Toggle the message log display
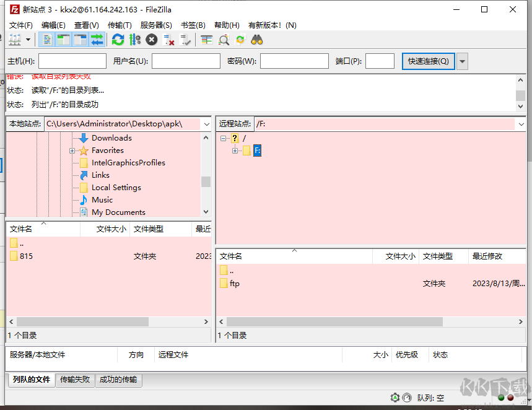532x410 pixels. pyautogui.click(x=47, y=39)
